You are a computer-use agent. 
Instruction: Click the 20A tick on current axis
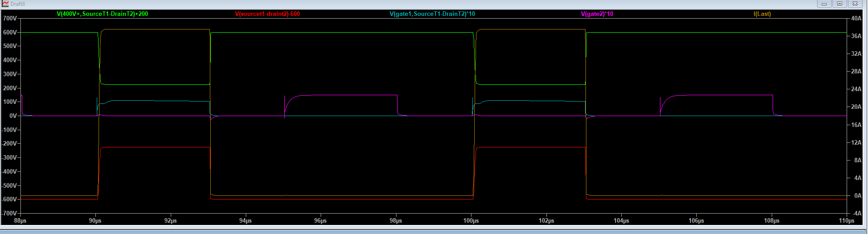pyautogui.click(x=856, y=107)
